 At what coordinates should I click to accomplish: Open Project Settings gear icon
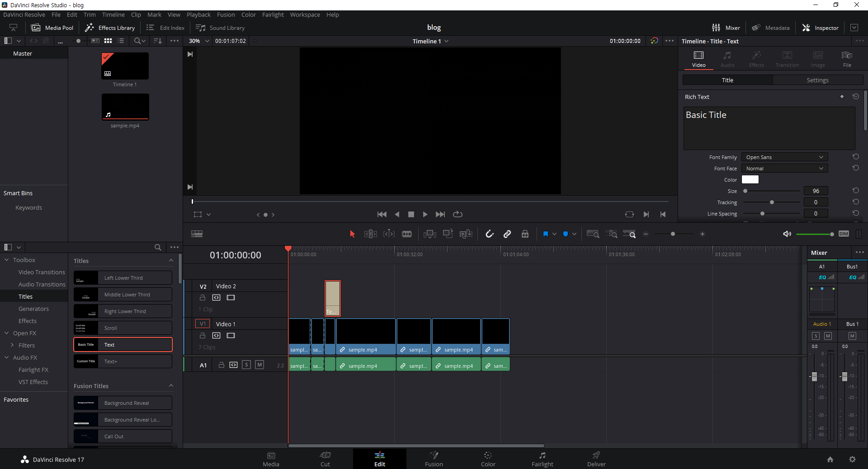tap(852, 459)
